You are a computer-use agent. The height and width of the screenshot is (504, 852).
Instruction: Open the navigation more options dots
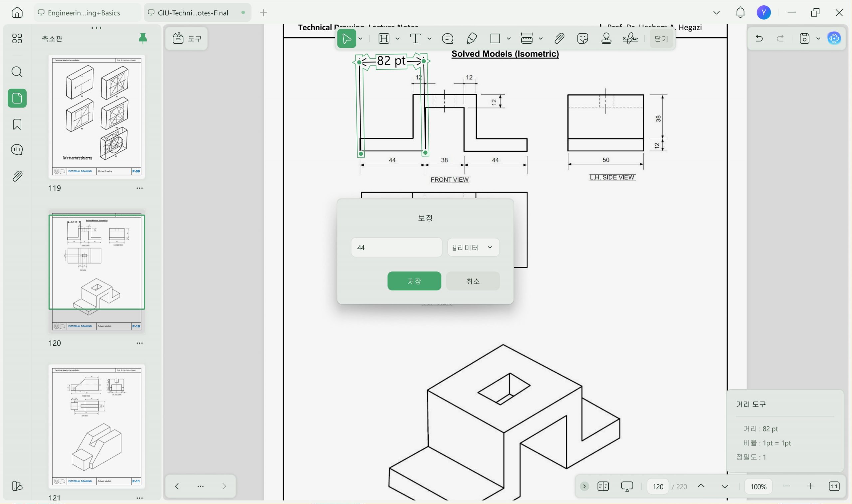pos(200,486)
